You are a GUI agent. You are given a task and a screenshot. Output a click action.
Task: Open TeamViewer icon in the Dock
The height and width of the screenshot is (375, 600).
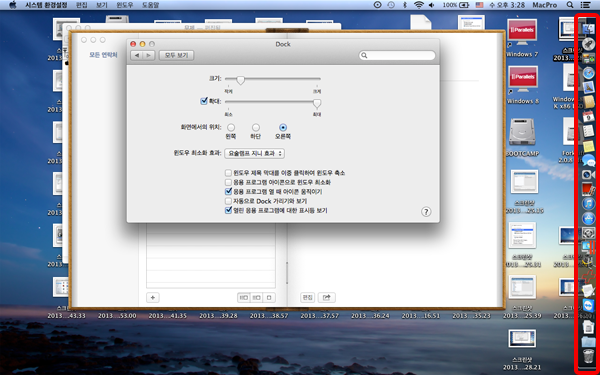589,305
